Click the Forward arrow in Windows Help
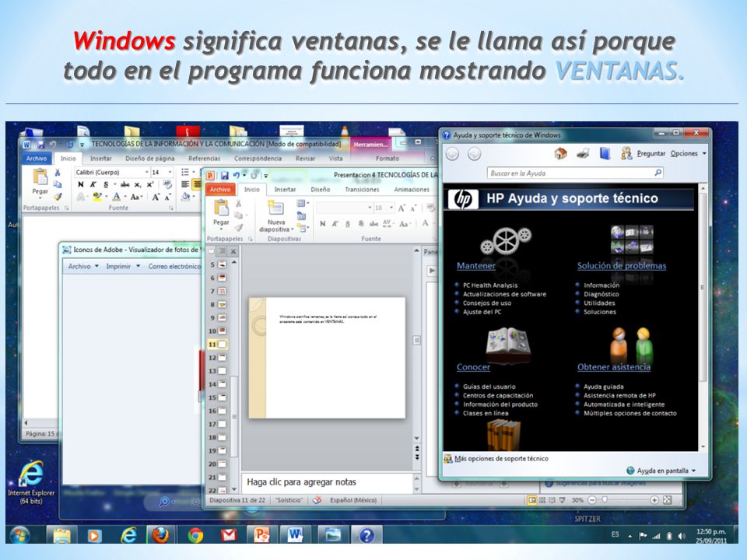747x560 pixels. click(x=474, y=154)
